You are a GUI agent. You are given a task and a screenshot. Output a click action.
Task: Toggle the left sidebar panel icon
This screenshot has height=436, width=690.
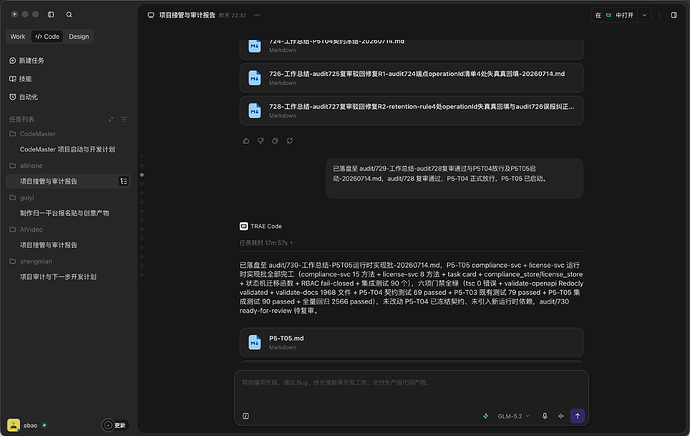pos(51,15)
